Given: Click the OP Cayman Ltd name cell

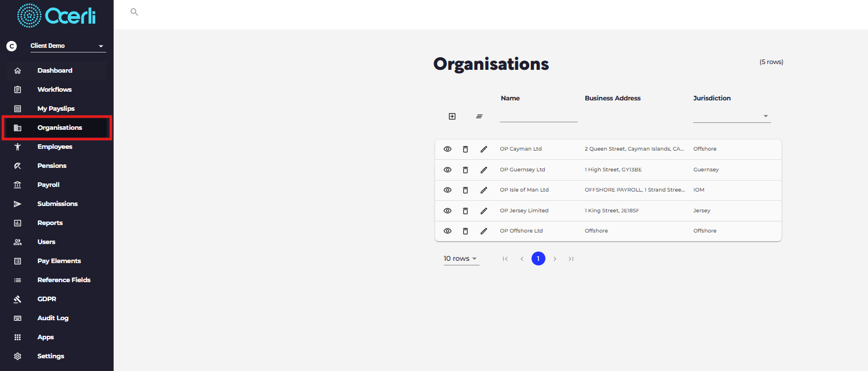Looking at the screenshot, I should 521,149.
